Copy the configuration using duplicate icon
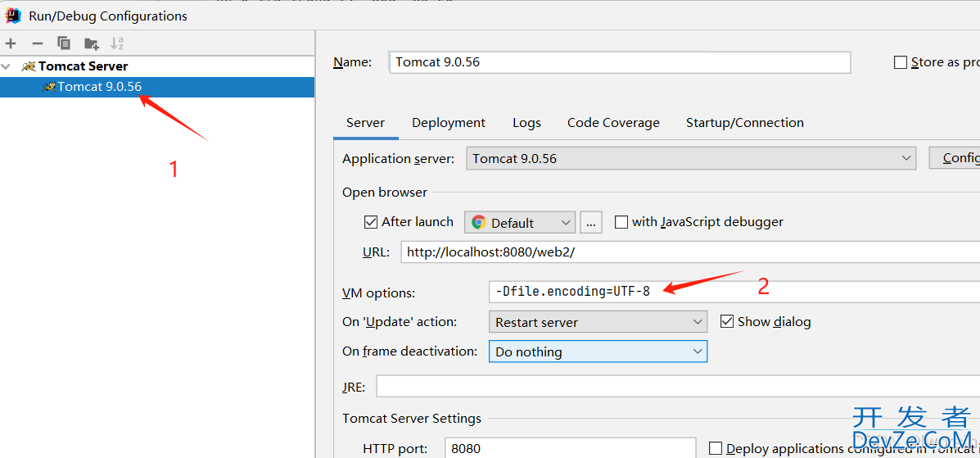 tap(64, 43)
